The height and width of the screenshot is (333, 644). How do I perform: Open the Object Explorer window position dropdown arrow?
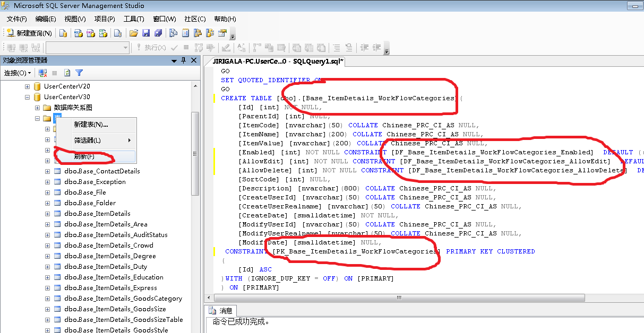pyautogui.click(x=174, y=60)
